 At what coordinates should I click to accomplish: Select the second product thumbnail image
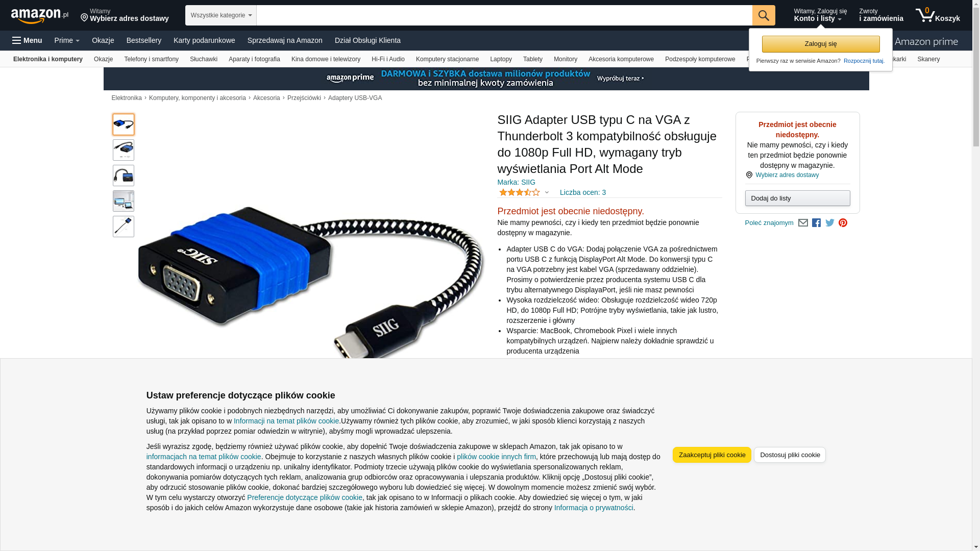click(x=124, y=150)
